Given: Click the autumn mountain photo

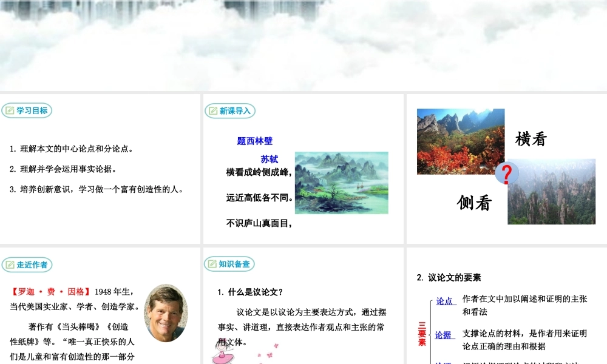Looking at the screenshot, I should point(460,141).
